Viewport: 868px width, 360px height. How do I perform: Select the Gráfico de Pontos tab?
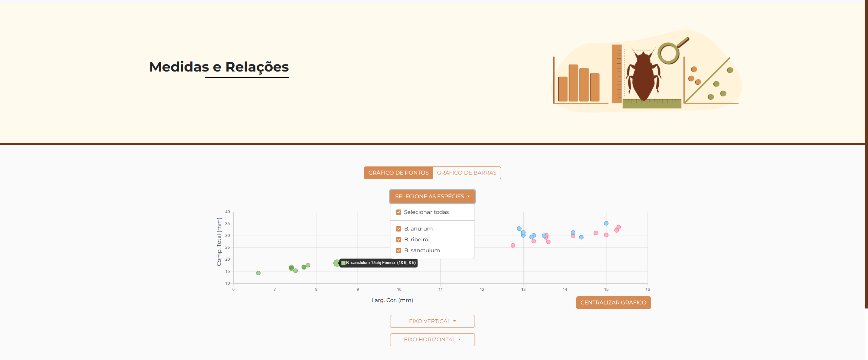point(398,173)
